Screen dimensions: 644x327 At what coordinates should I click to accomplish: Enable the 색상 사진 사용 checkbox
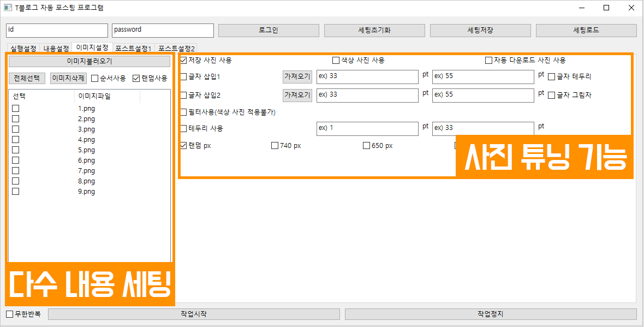[336, 61]
